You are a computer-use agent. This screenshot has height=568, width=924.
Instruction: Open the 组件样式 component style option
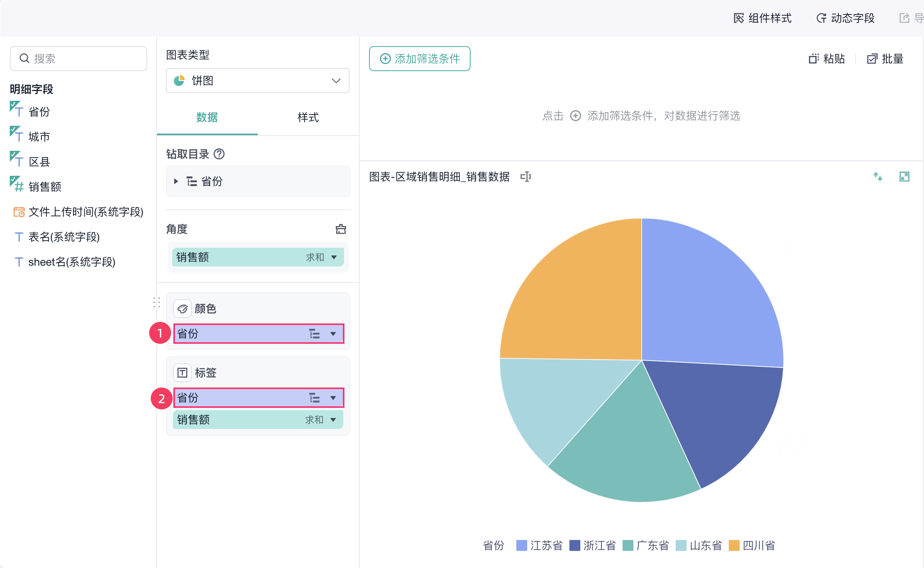pos(762,18)
